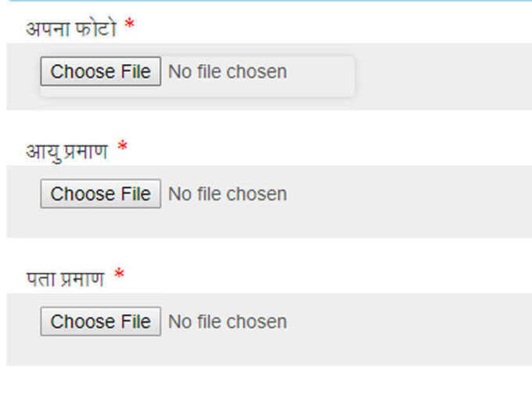Screen dimensions: 532x398
Task: Click white gap above पता प्रमाण heading
Action: tap(269, 252)
